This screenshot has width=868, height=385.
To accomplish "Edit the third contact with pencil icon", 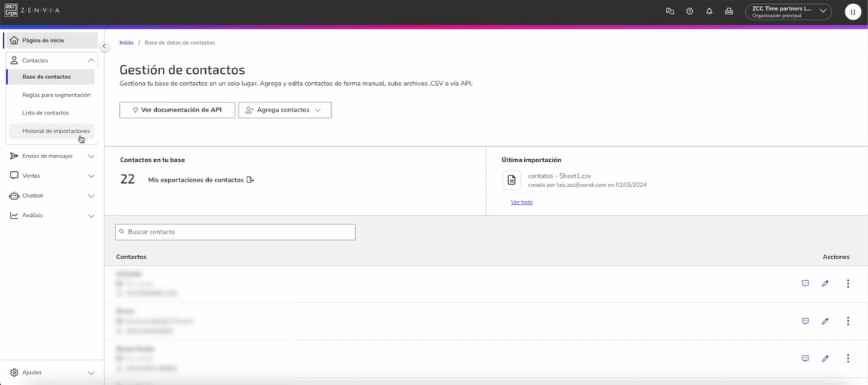I will [825, 359].
